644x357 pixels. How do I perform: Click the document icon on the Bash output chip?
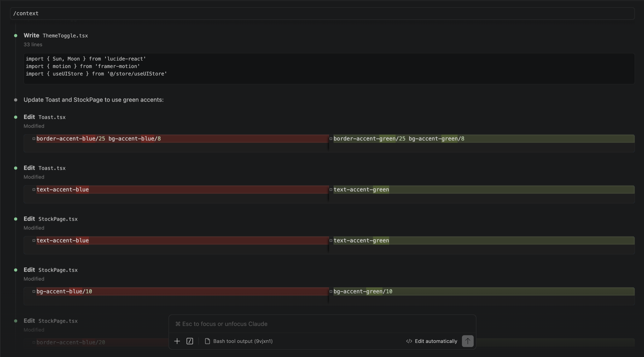pyautogui.click(x=207, y=341)
